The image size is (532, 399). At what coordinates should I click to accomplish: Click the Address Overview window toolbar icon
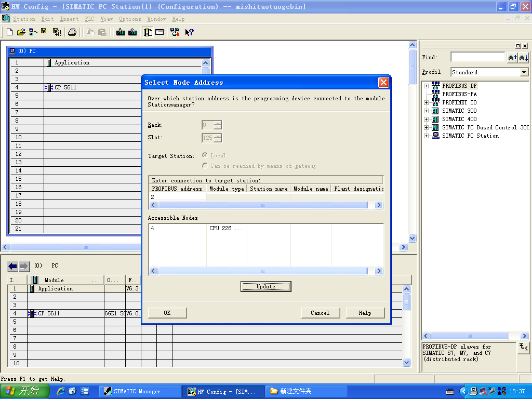(159, 32)
